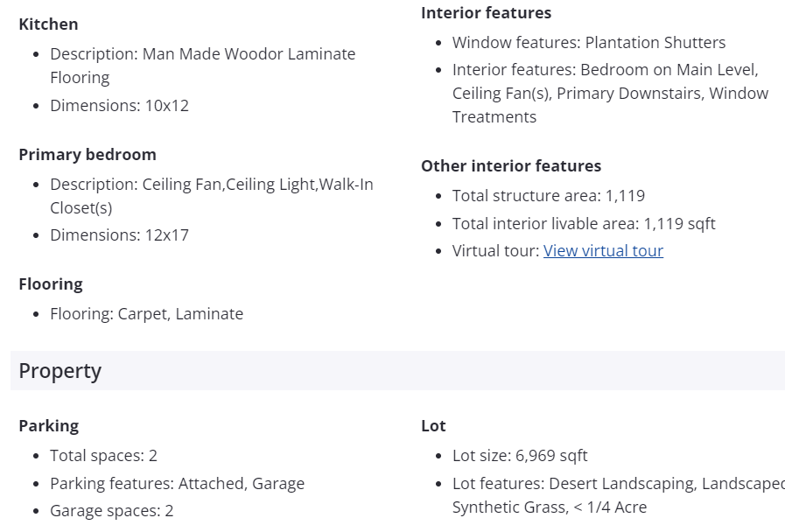Open the View virtual tour link
Viewport: 785px width, 532px height.
603,251
